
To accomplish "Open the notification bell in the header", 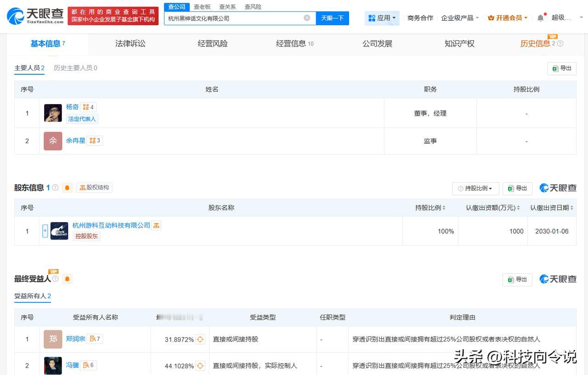I will pyautogui.click(x=541, y=18).
